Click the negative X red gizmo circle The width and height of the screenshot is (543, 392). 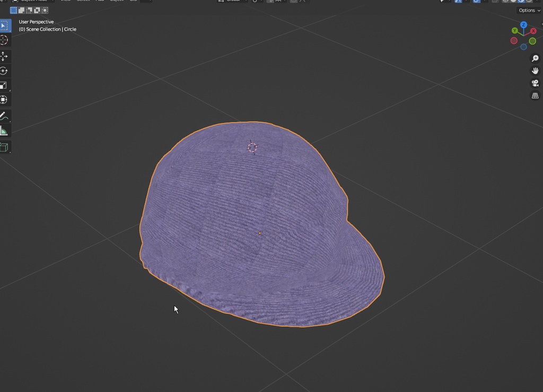(514, 41)
